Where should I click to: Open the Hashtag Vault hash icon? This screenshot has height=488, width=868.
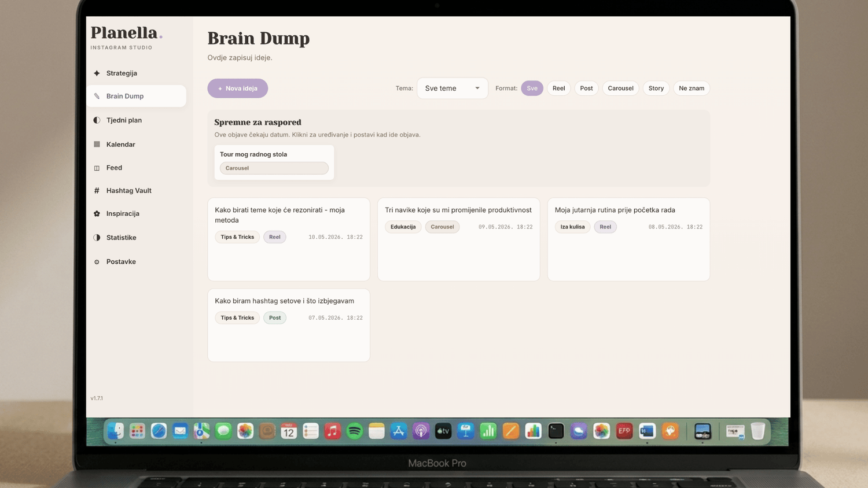pyautogui.click(x=97, y=191)
